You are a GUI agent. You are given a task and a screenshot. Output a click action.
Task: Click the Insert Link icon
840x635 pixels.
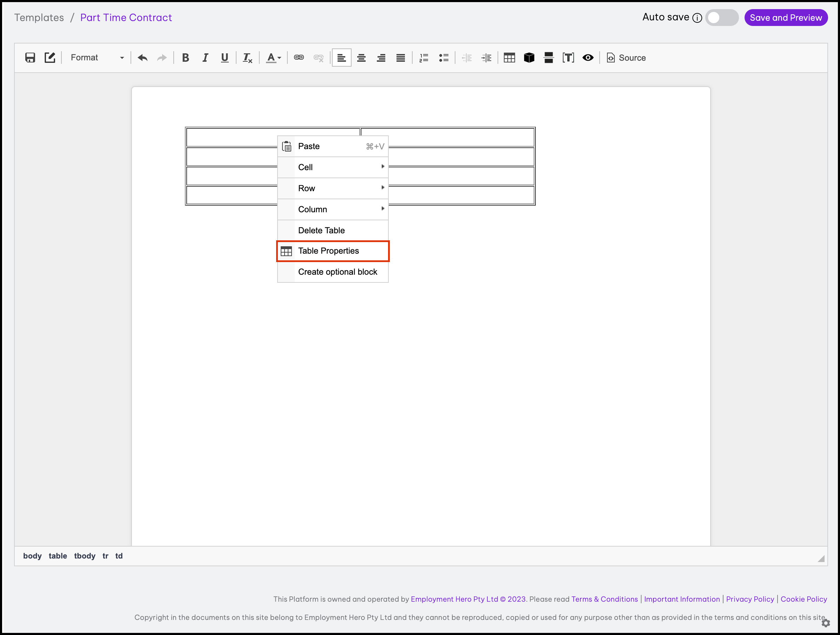(299, 58)
